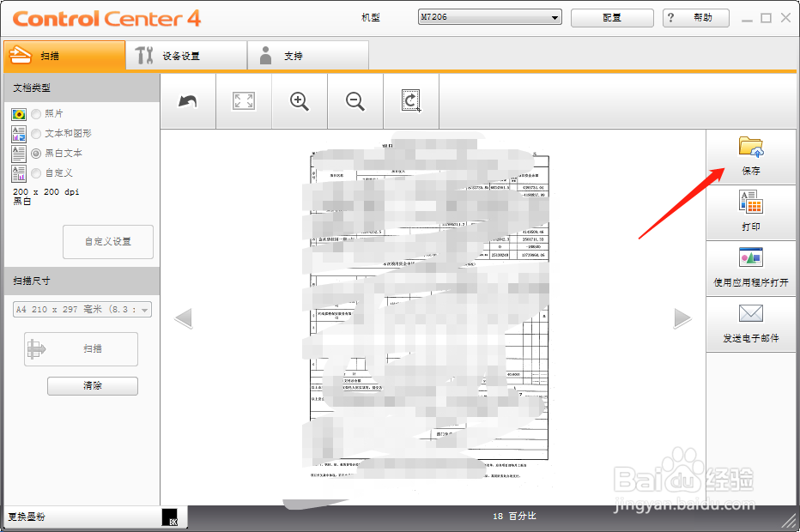Open the 配置 configuration button
This screenshot has height=532, width=800.
pyautogui.click(x=612, y=17)
